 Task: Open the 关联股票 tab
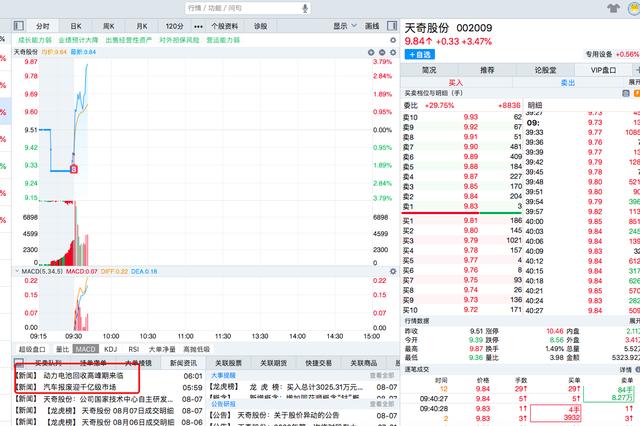[x=229, y=363]
